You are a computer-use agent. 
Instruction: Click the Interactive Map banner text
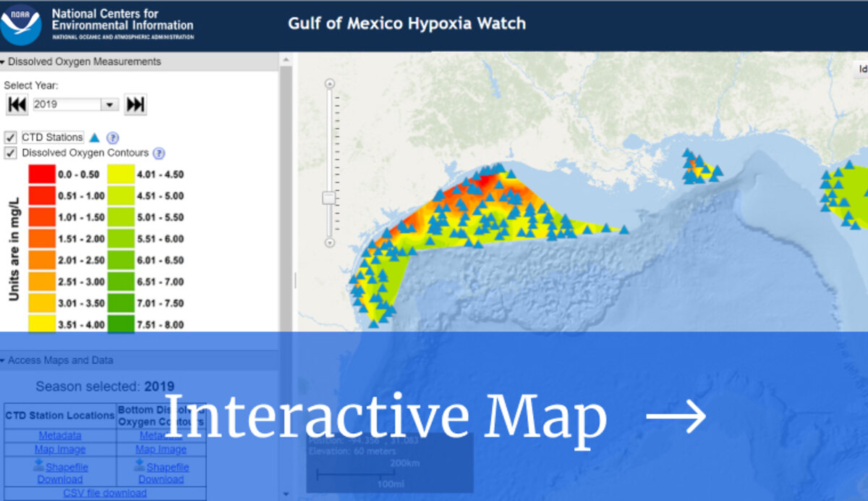point(385,417)
